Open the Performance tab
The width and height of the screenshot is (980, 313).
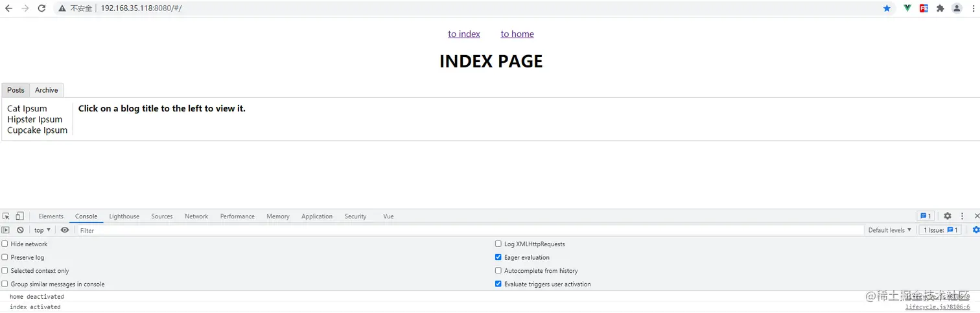(237, 216)
